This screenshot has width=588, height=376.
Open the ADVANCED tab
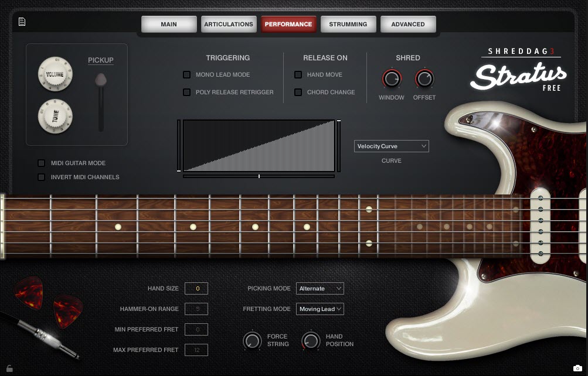pyautogui.click(x=408, y=24)
